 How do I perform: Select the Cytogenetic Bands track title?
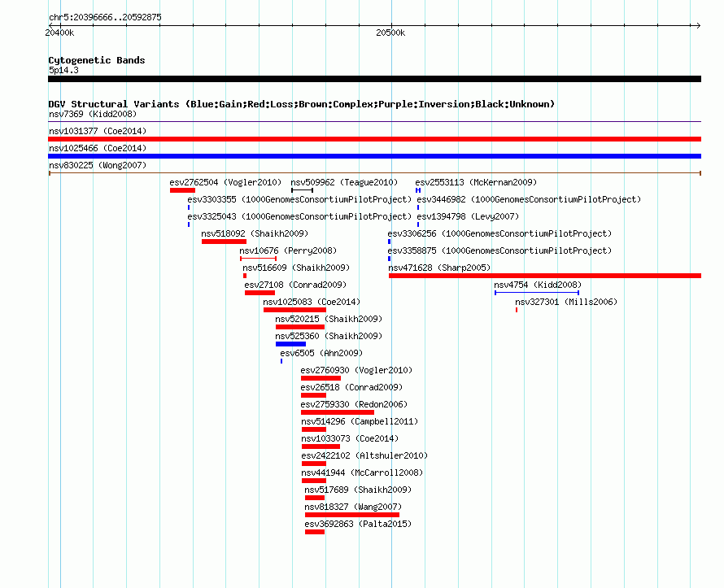pyautogui.click(x=97, y=60)
